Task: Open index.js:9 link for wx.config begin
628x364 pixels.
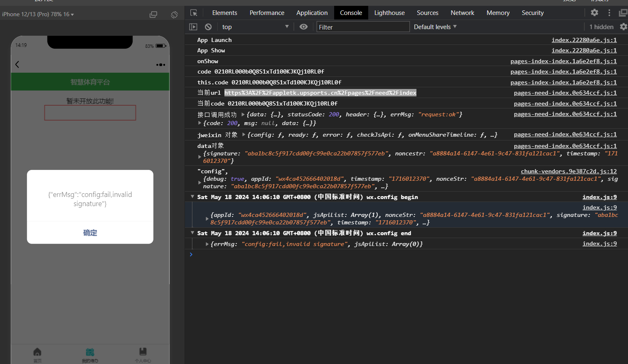Action: tap(599, 197)
